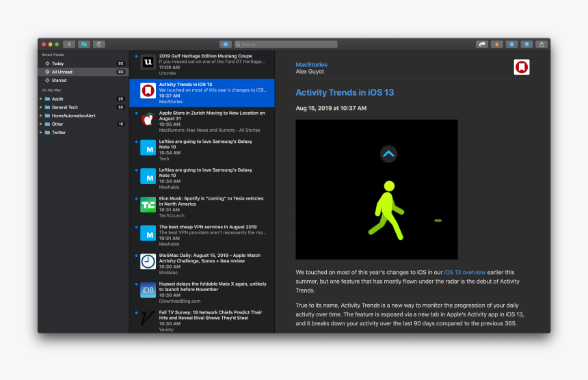
Task: Open Huawei delays foldable Mate X article
Action: click(x=202, y=293)
